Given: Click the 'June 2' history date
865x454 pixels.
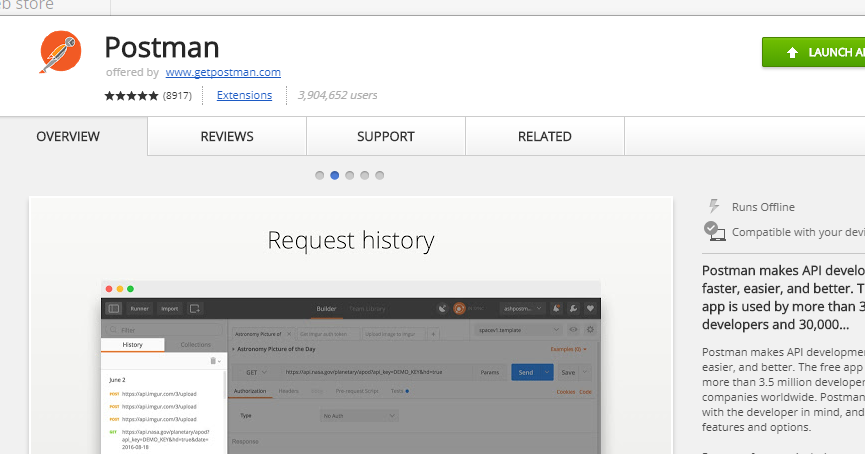Looking at the screenshot, I should 117,380.
